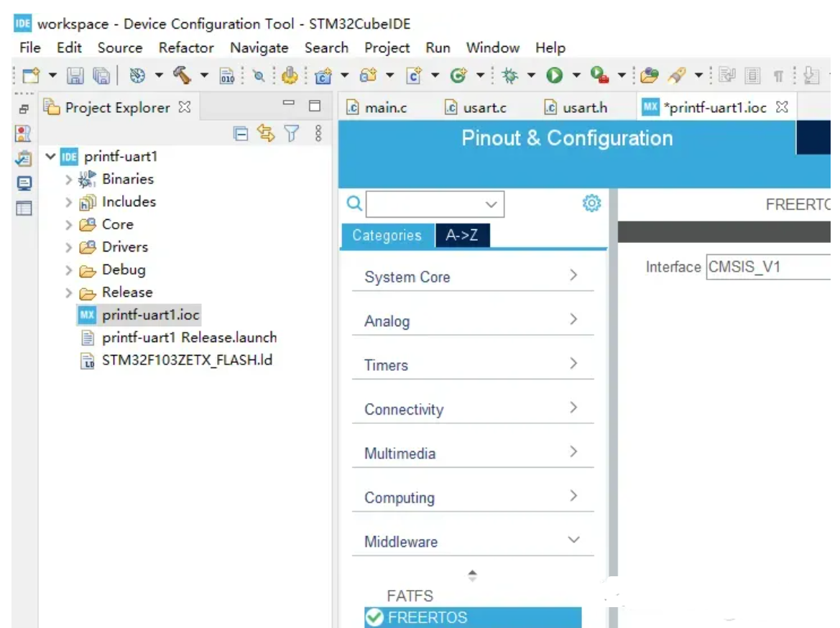The image size is (840, 628).
Task: Open the Refactor menu
Action: (x=186, y=47)
